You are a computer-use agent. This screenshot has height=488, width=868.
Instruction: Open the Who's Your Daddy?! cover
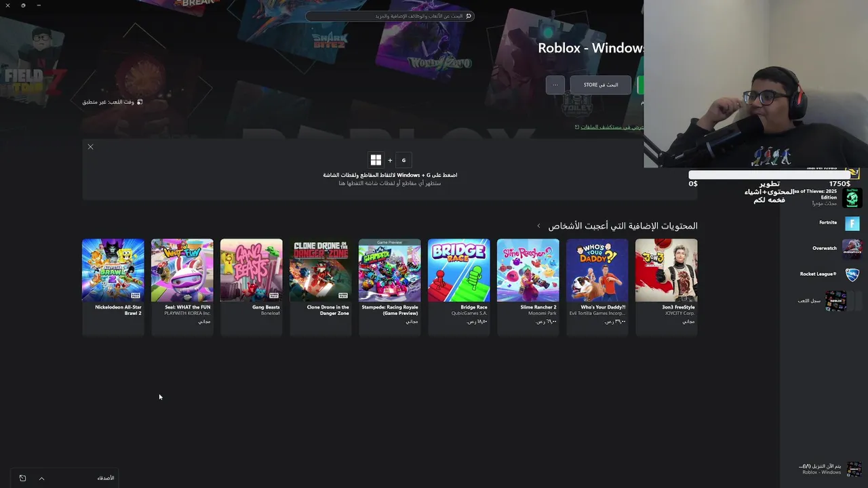point(597,270)
